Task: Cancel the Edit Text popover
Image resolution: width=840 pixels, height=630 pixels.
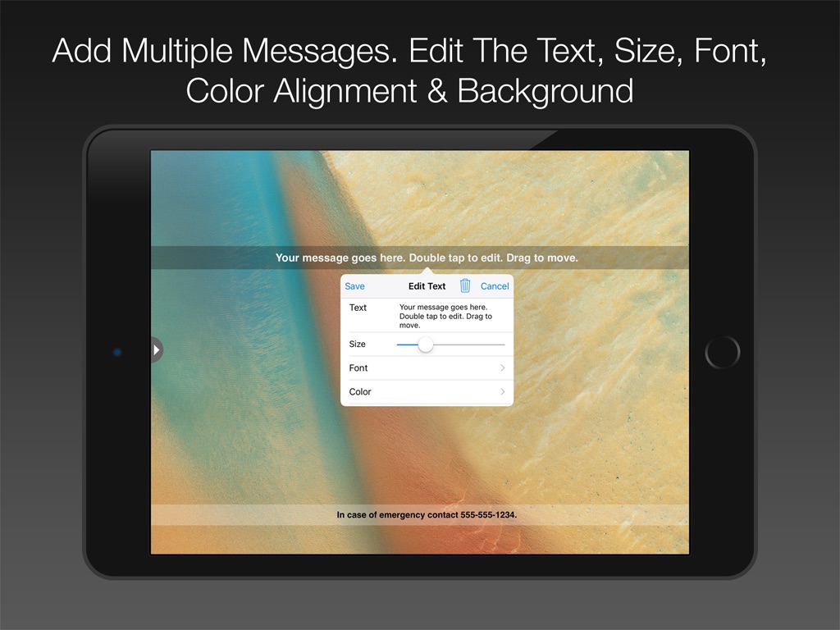Action: pyautogui.click(x=495, y=286)
